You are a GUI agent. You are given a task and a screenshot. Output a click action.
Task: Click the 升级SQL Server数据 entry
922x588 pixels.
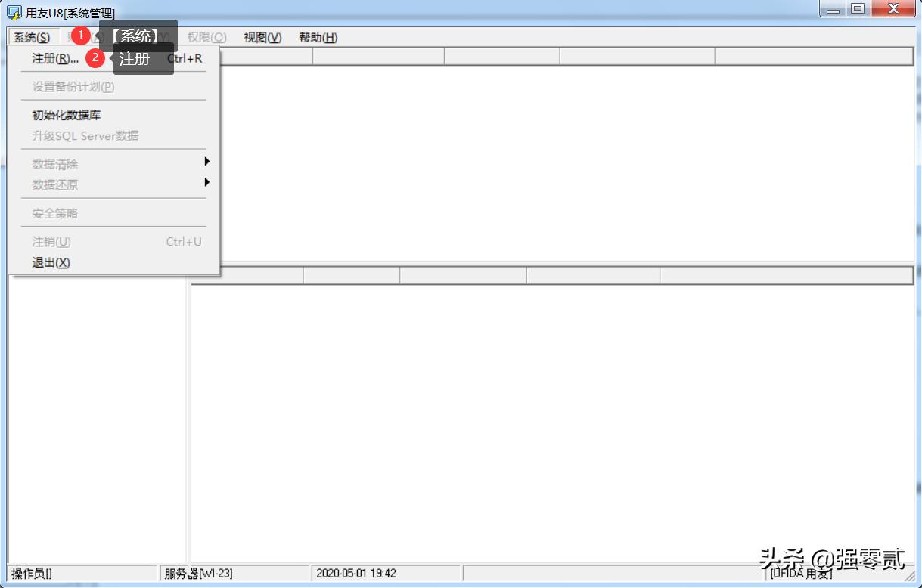coord(87,135)
